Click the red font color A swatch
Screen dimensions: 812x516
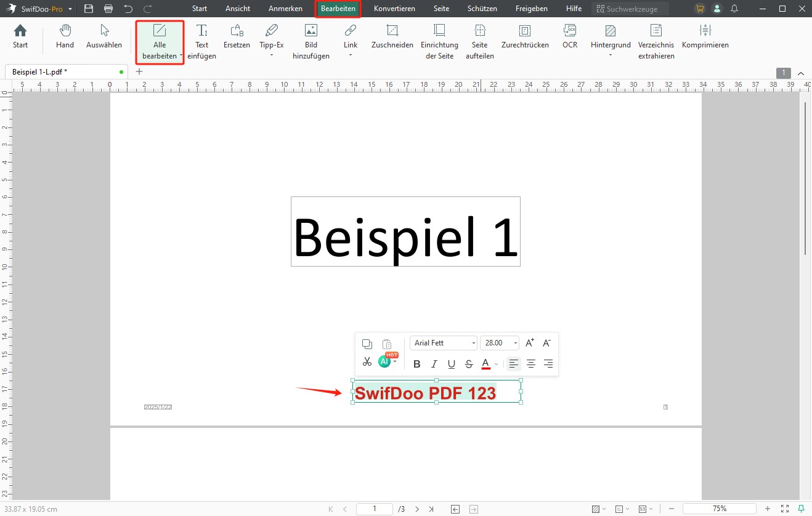point(485,364)
